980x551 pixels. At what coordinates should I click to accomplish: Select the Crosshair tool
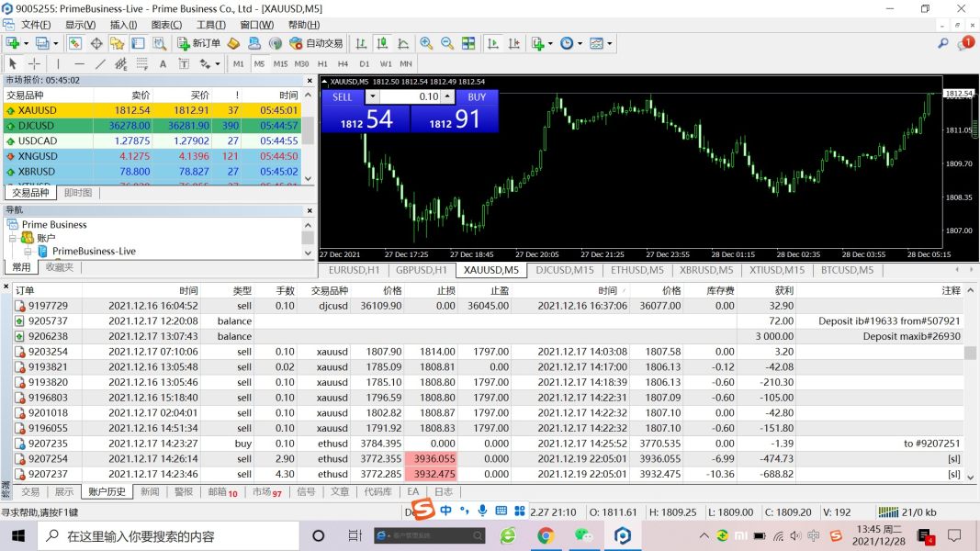[x=34, y=64]
